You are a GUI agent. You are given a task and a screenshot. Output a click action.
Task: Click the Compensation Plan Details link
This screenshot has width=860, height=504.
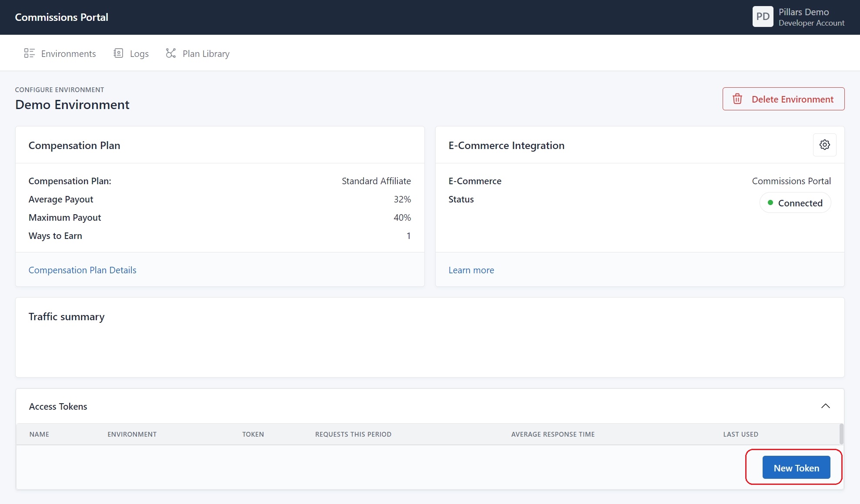tap(82, 269)
